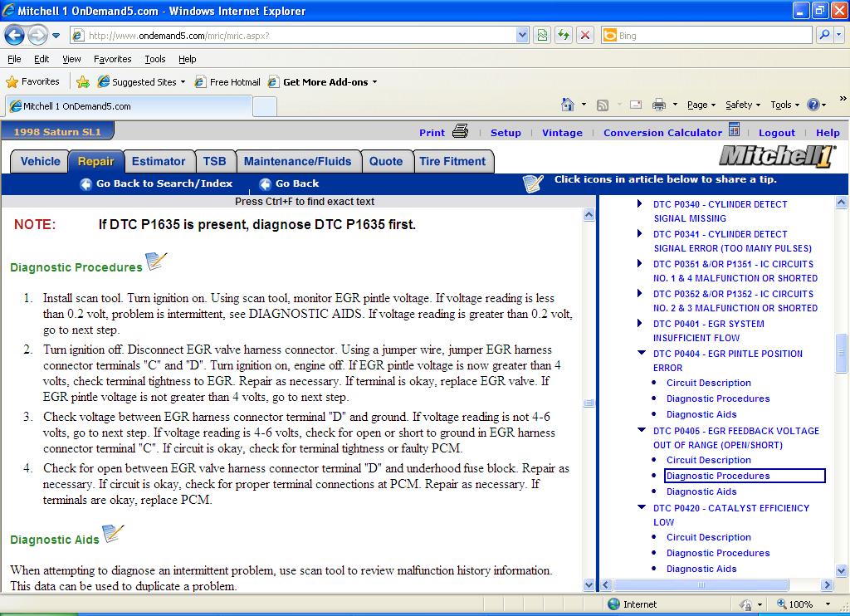
Task: Open the Edit menu
Action: [x=42, y=59]
